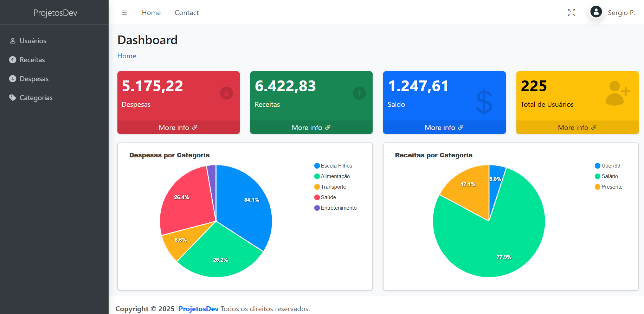Open Sergio P. user menu
The width and height of the screenshot is (644, 314).
[x=621, y=13]
